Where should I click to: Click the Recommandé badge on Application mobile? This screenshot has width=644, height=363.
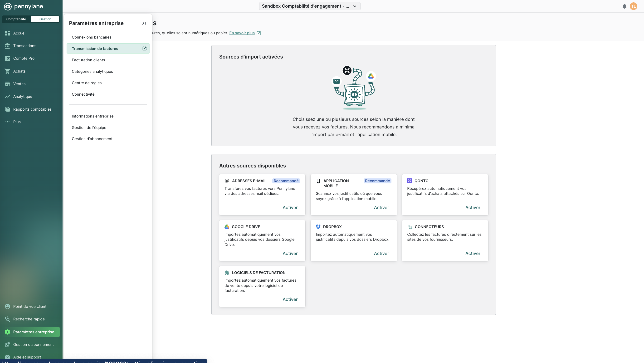[x=377, y=181]
